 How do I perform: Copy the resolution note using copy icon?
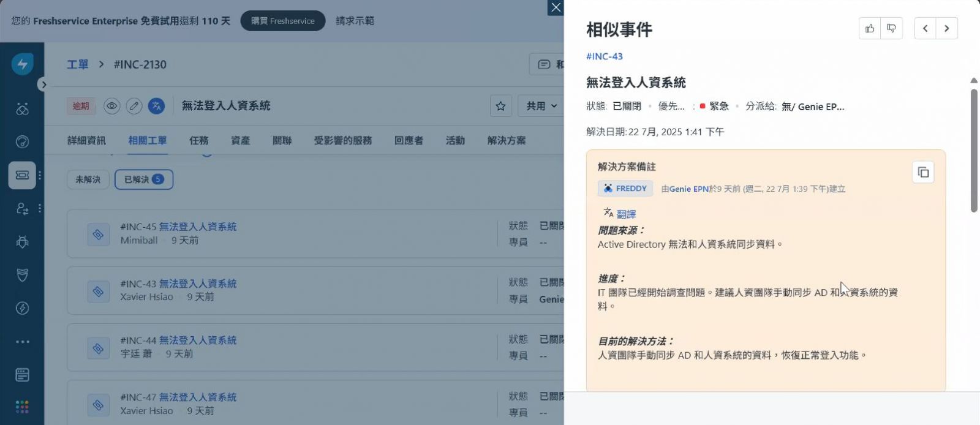923,173
